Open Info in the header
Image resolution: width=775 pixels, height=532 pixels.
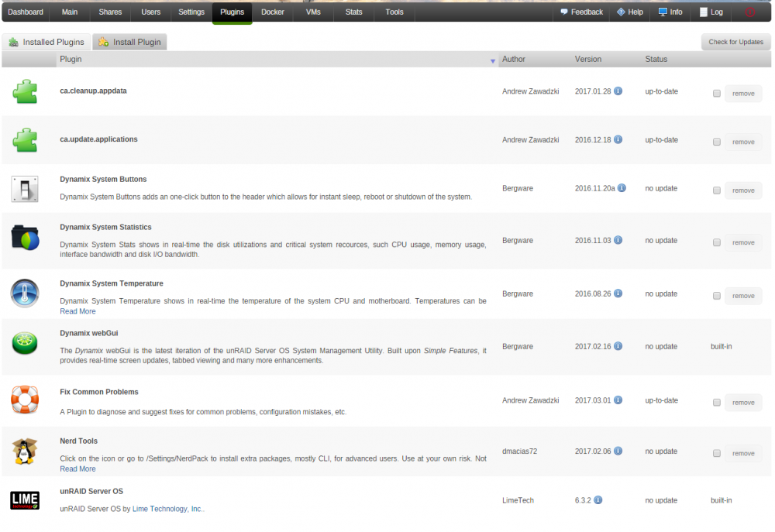(x=670, y=12)
